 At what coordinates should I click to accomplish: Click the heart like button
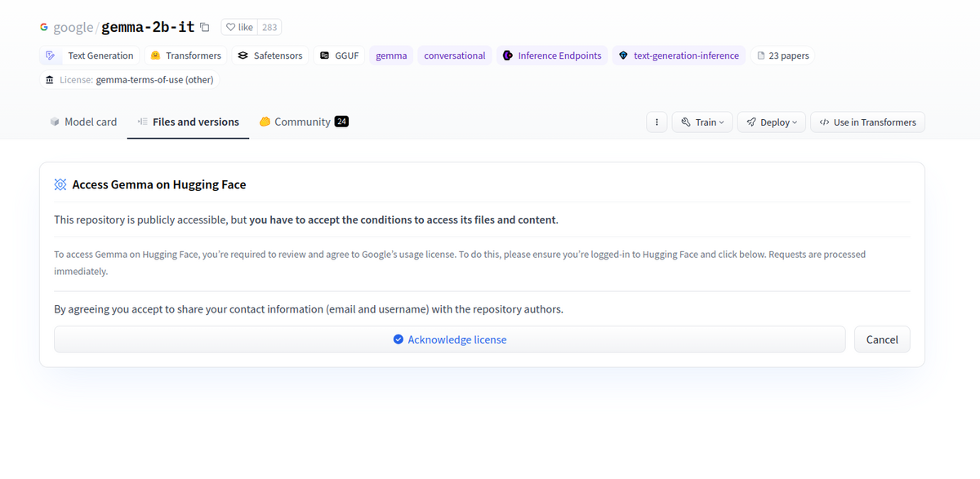pyautogui.click(x=239, y=27)
